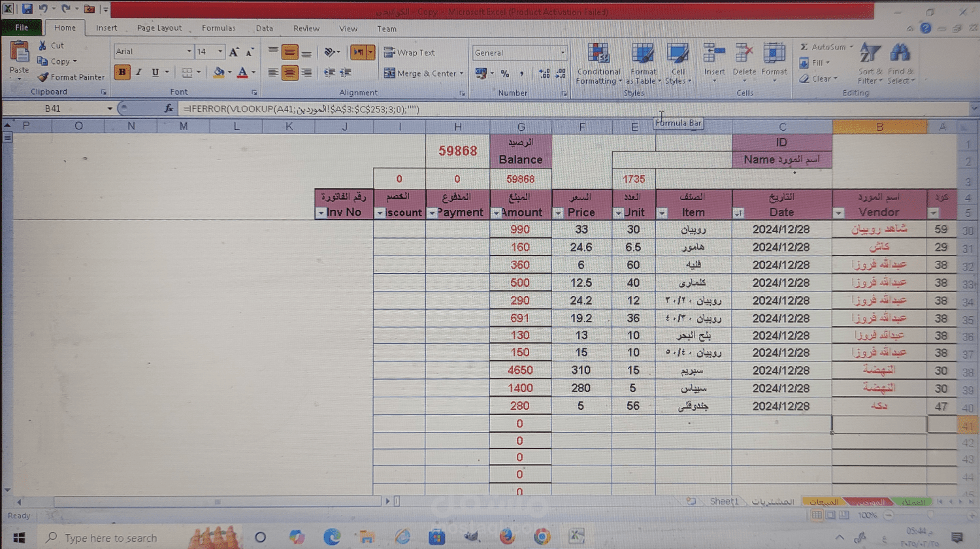Click the Clear button in Editing
The image size is (980, 549).
[817, 78]
